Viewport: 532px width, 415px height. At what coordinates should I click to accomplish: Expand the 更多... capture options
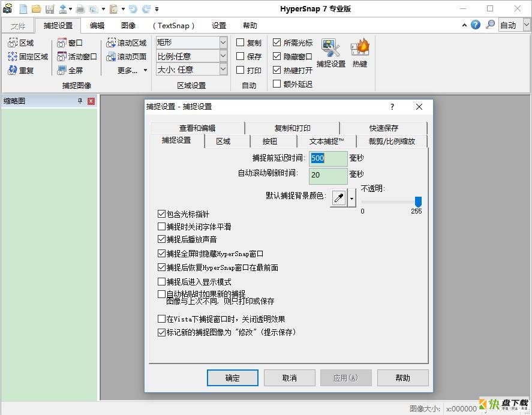(132, 70)
